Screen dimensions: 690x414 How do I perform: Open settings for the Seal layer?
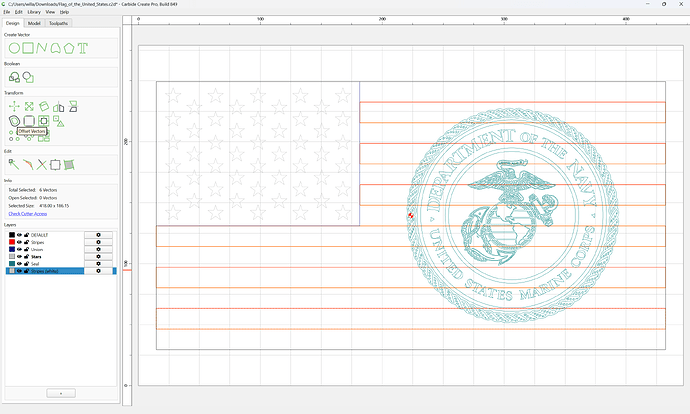(x=98, y=264)
